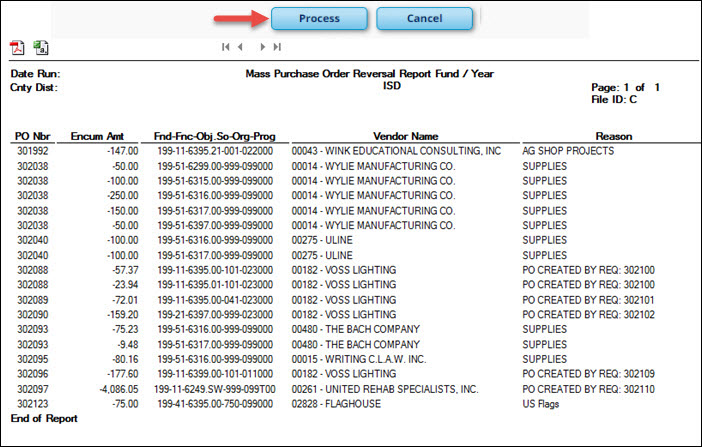Select encumbrance amount -147.00
The width and height of the screenshot is (702, 447).
(x=123, y=151)
